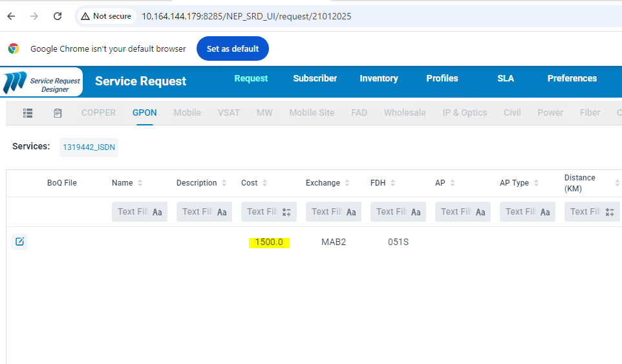Click browser reload page icon
622x364 pixels.
pyautogui.click(x=58, y=16)
